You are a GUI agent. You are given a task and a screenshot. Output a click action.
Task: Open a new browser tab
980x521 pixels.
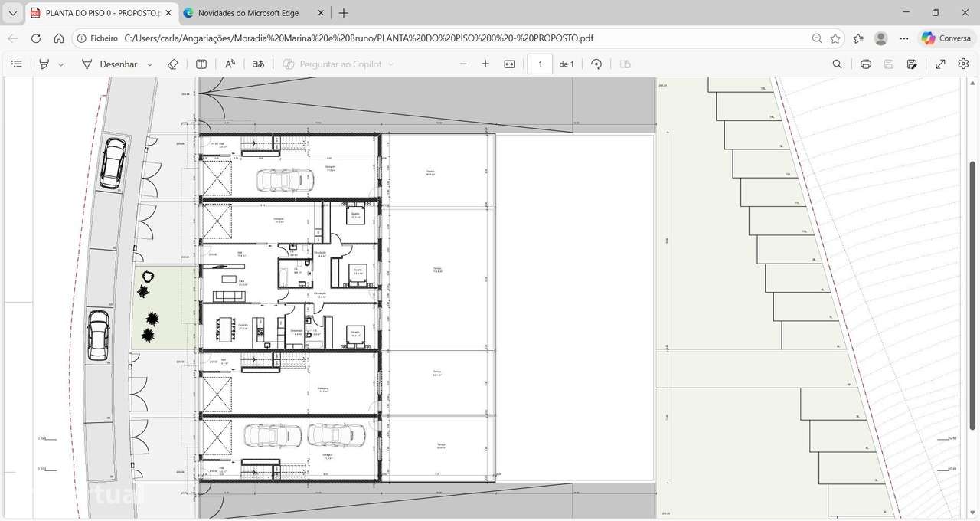coord(344,13)
